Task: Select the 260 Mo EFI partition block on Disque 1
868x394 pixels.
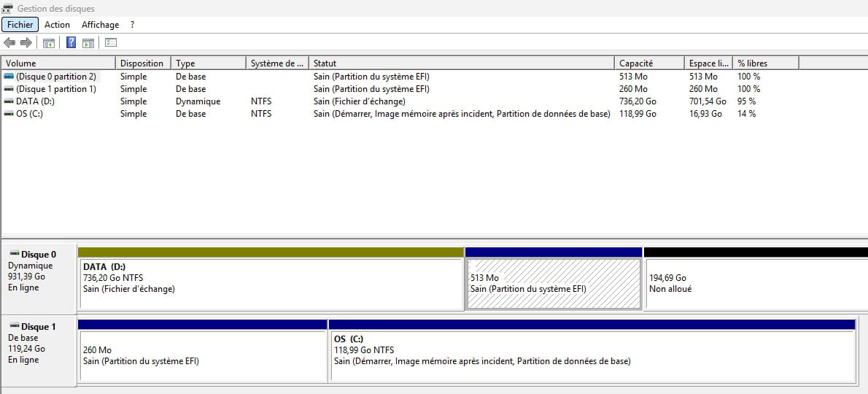Action: click(203, 351)
